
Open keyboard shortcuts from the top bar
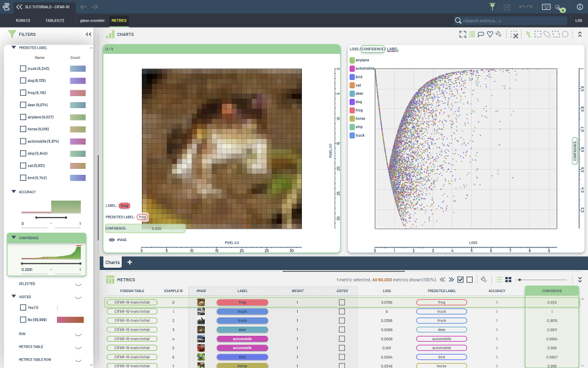[x=546, y=7]
